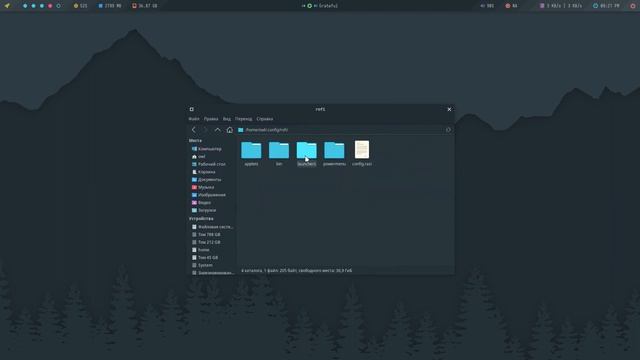
Task: Switch to the hollow workspace dot
Action: (x=58, y=6)
